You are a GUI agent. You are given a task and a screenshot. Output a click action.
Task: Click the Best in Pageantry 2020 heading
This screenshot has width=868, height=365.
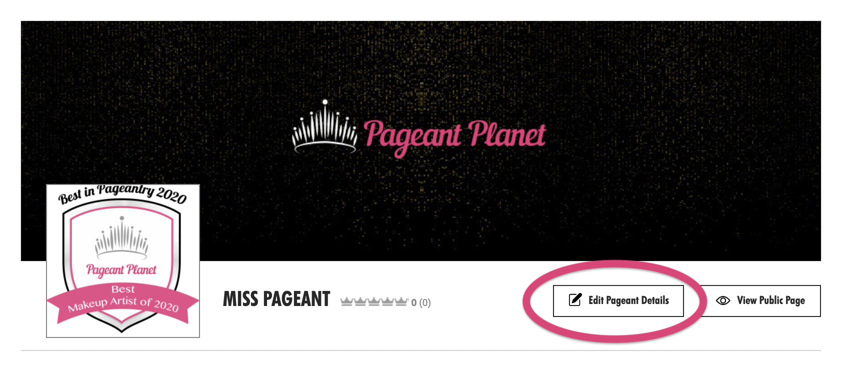coord(122,194)
